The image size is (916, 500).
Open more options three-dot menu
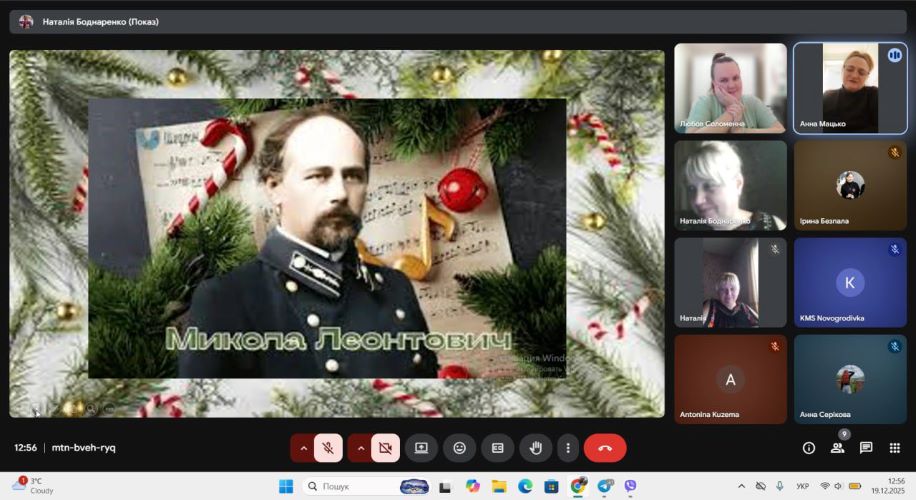click(x=568, y=448)
